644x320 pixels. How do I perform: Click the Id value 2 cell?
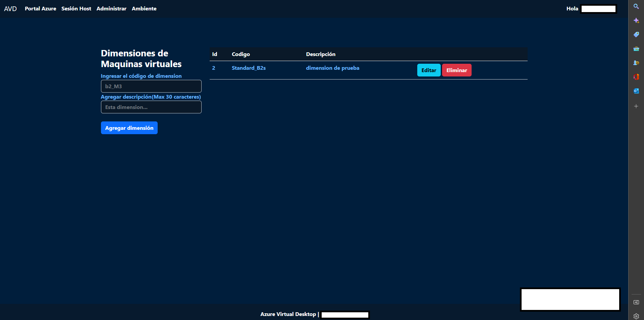(x=214, y=68)
